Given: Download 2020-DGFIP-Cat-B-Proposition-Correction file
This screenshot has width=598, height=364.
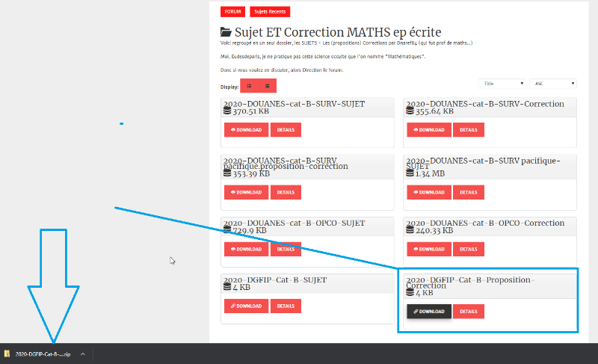Looking at the screenshot, I should pos(429,312).
